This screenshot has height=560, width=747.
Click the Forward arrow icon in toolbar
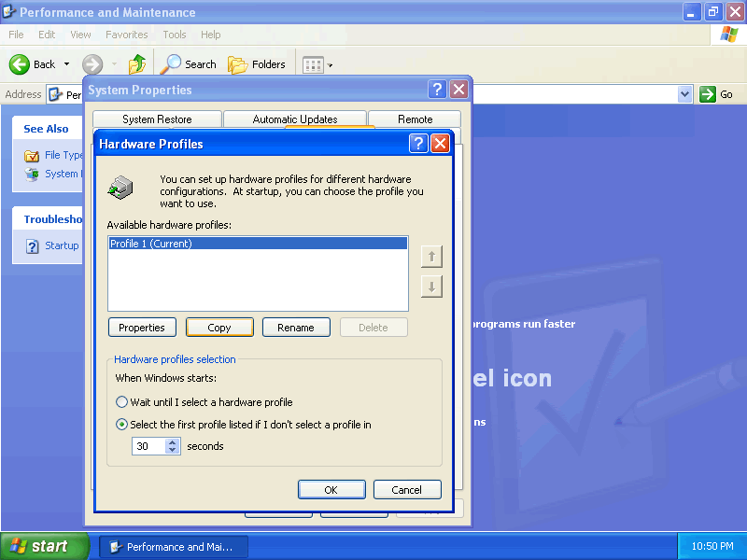pyautogui.click(x=92, y=64)
